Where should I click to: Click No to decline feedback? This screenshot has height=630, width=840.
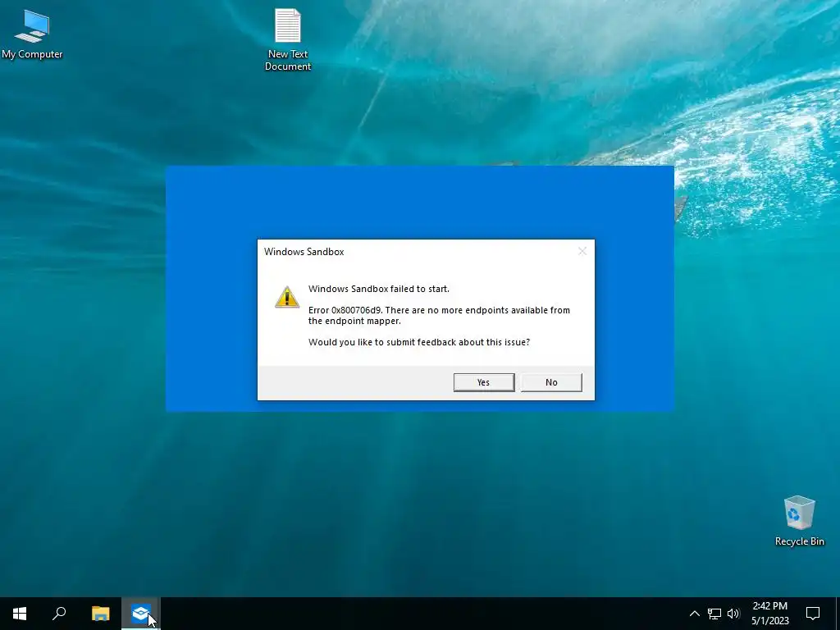(x=551, y=382)
